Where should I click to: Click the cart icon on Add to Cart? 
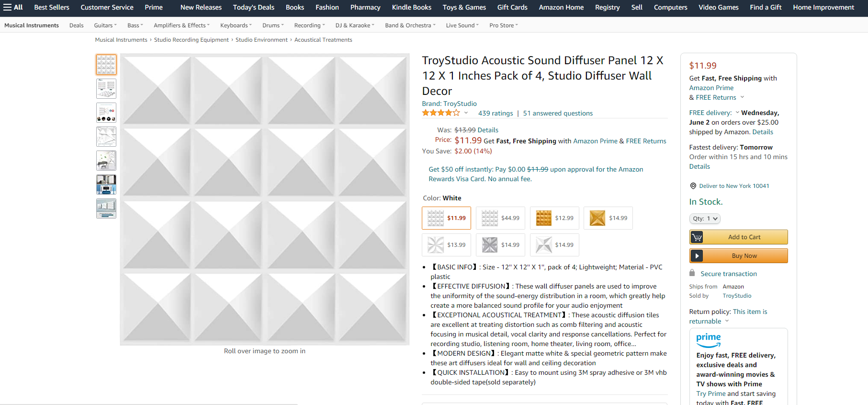(697, 237)
